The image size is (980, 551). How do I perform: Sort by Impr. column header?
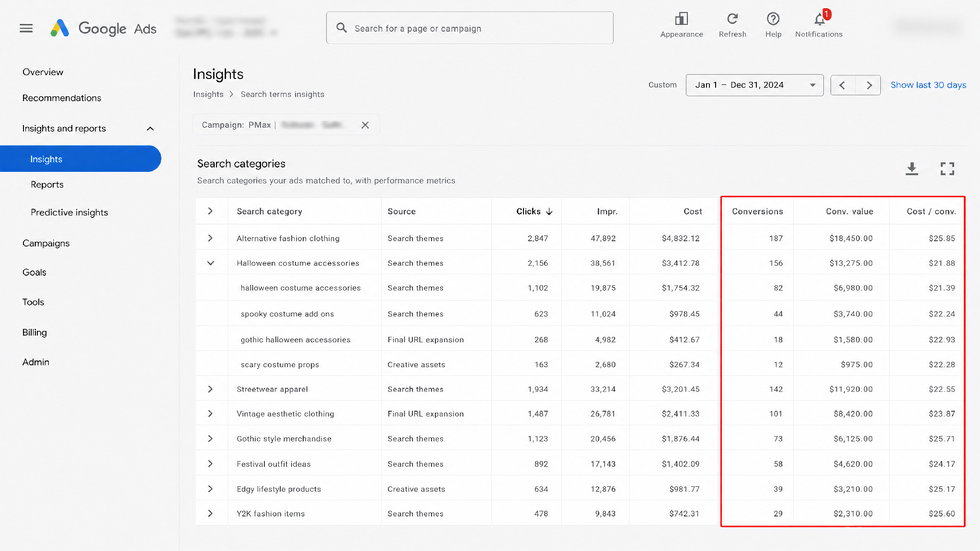coord(607,212)
